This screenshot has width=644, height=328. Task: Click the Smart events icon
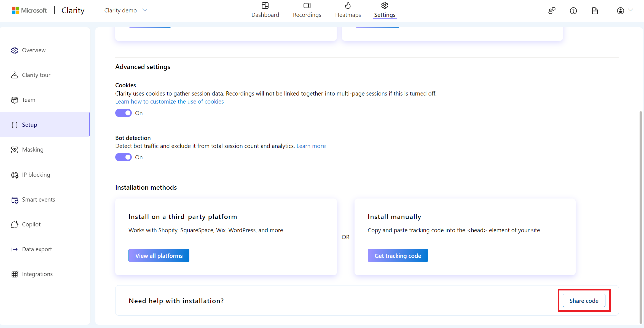[15, 200]
